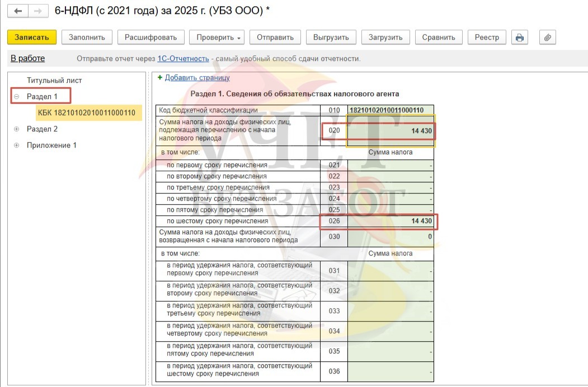Click the Расшифровать button
The image size is (588, 387).
coord(150,37)
